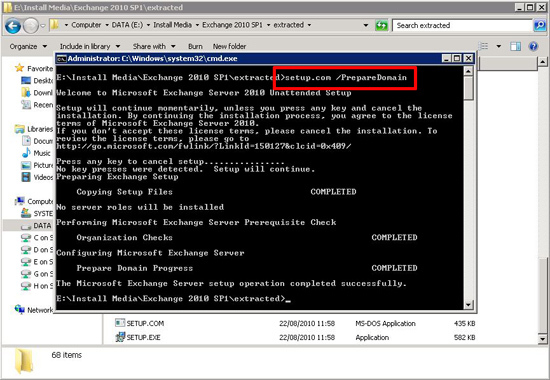Click the folder icon in details pane
Viewport: 550px width, 380px height.
pyautogui.click(x=24, y=361)
